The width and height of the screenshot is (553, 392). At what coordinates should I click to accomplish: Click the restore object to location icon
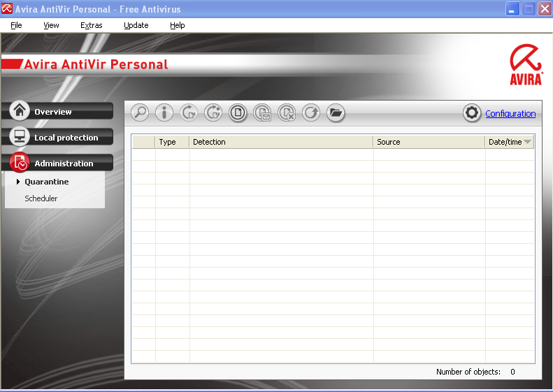(x=213, y=113)
